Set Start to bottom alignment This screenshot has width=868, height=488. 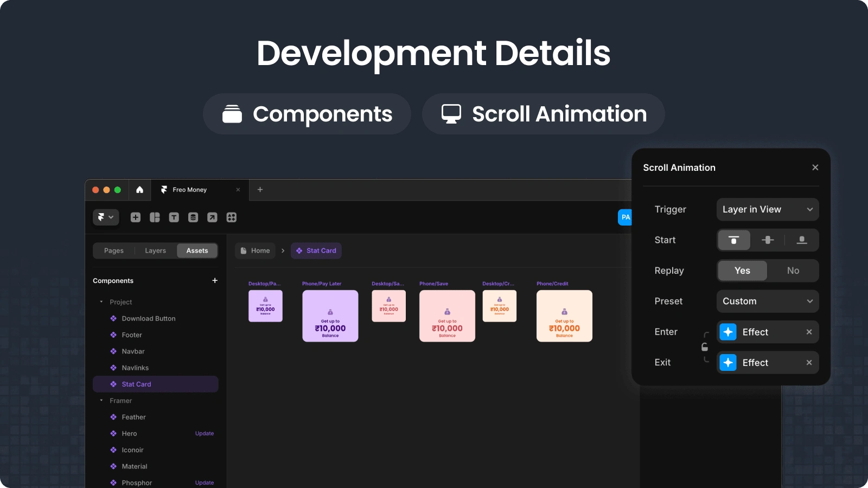click(801, 240)
